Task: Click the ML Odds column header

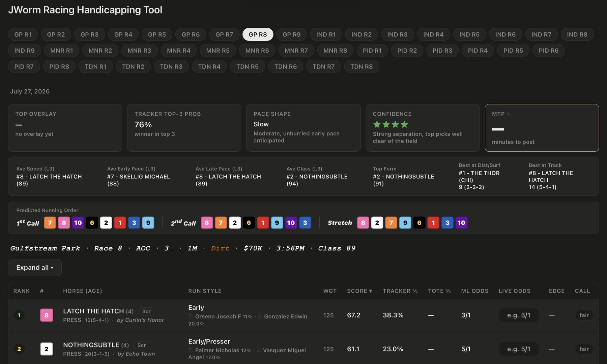Action: pyautogui.click(x=475, y=291)
